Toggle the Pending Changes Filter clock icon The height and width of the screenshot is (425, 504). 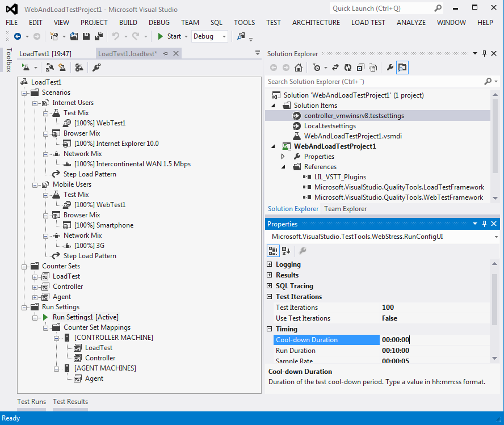pyautogui.click(x=317, y=68)
